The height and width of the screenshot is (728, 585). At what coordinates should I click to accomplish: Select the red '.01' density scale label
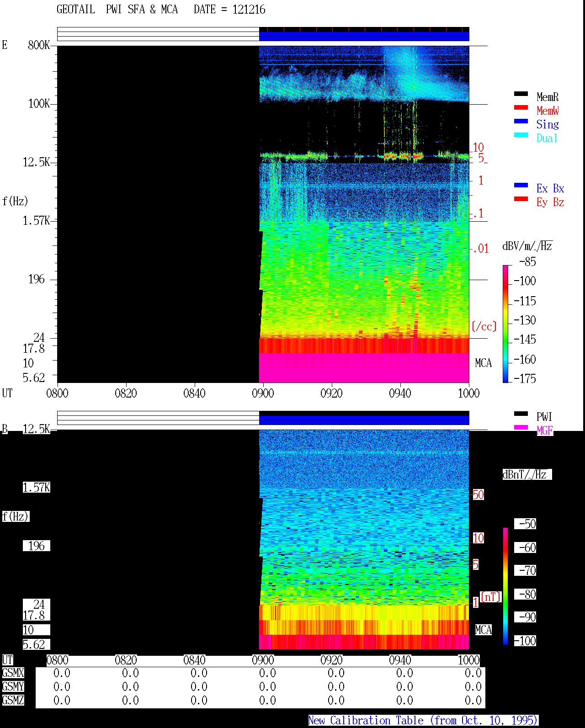point(480,249)
